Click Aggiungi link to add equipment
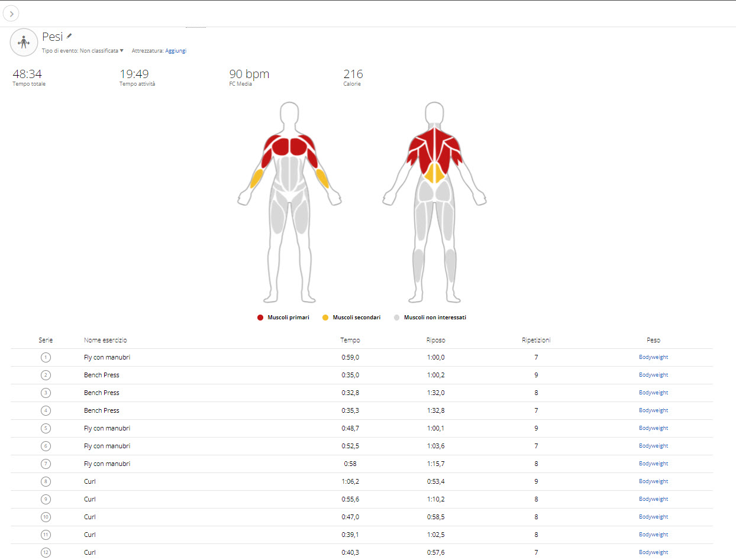Viewport: 736px width, 560px height. tap(176, 51)
